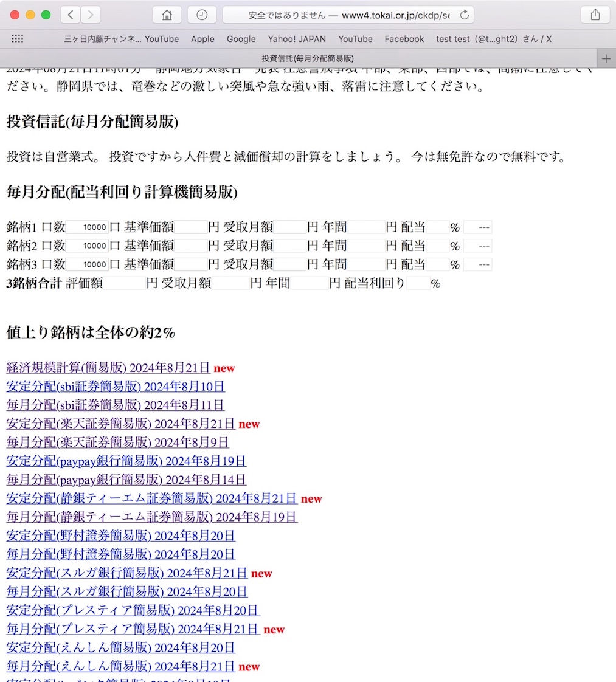Go back with the Safari back arrow
The width and height of the screenshot is (616, 682).
(x=71, y=15)
